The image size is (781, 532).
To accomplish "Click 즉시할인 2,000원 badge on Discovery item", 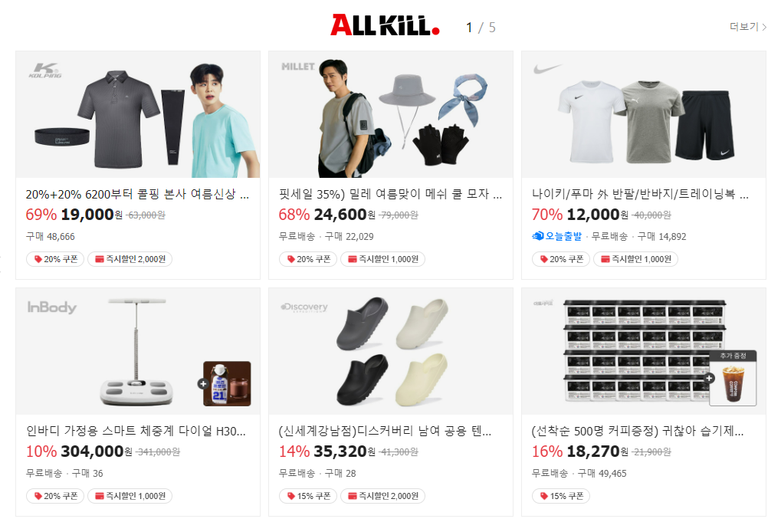I will [x=382, y=496].
